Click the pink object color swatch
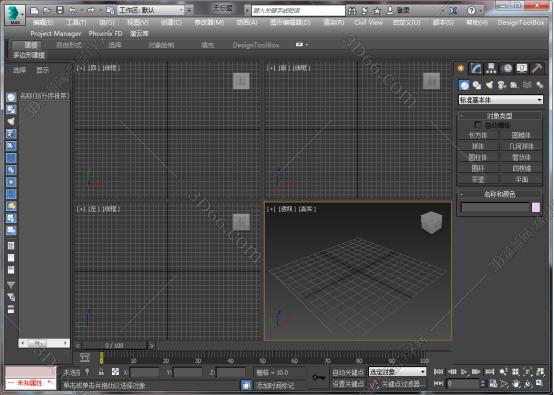Viewport: 554px width, 395px height. tap(536, 208)
